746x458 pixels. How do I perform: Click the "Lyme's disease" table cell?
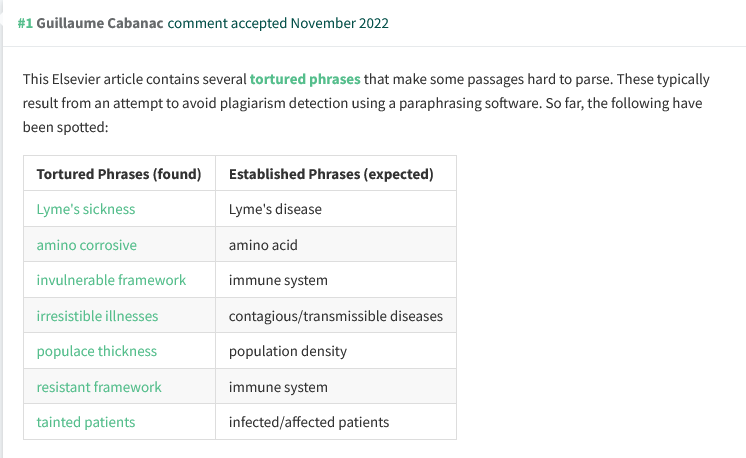tap(275, 209)
